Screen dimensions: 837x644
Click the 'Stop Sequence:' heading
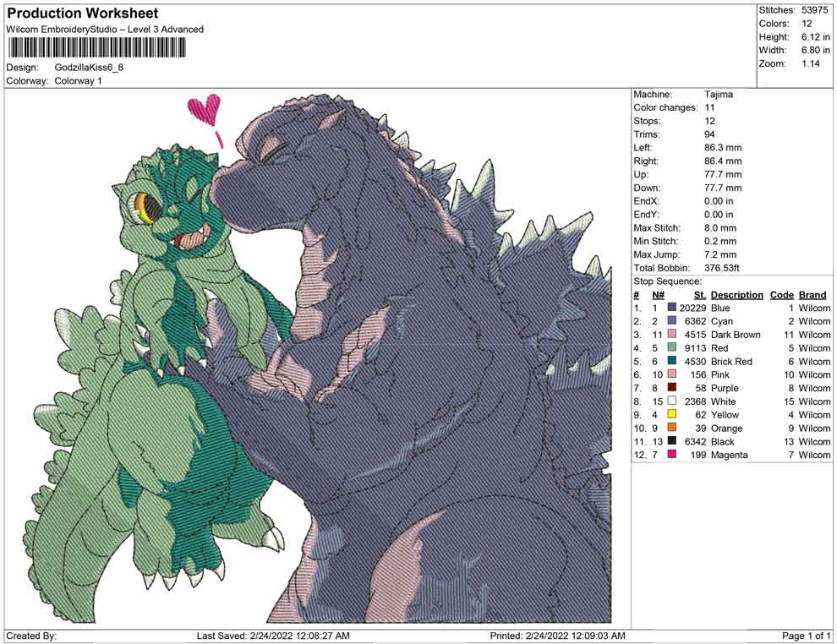click(x=668, y=281)
